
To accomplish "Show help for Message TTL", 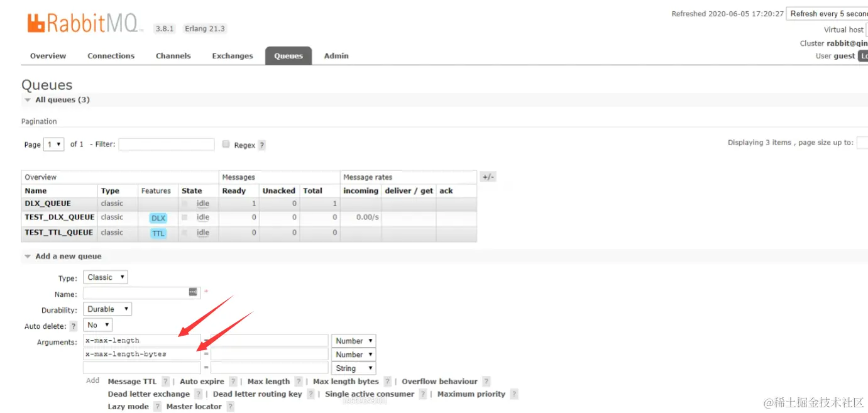I will pos(165,382).
